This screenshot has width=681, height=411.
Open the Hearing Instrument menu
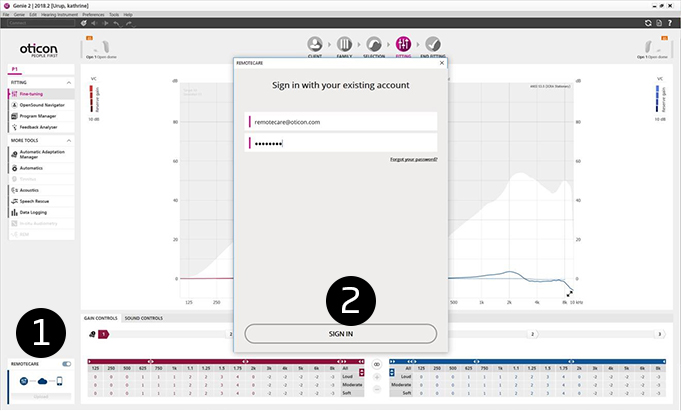pyautogui.click(x=60, y=15)
